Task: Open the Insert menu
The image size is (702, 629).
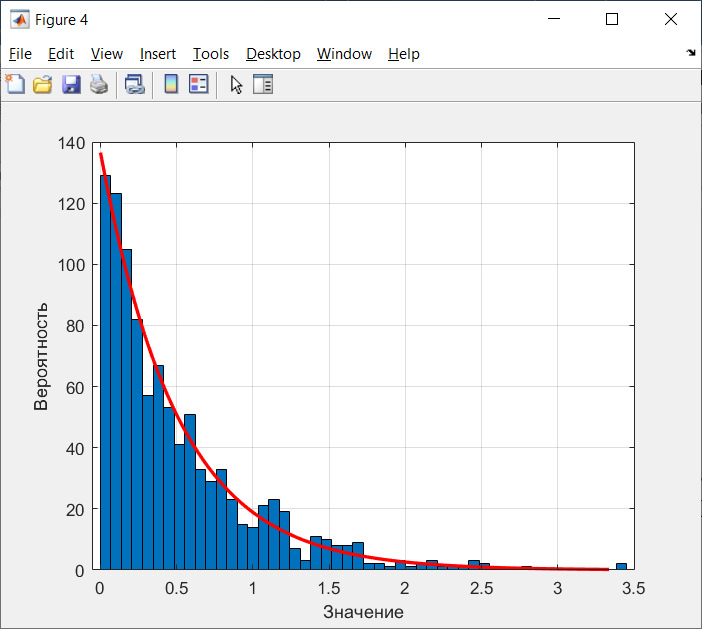Action: click(x=158, y=54)
